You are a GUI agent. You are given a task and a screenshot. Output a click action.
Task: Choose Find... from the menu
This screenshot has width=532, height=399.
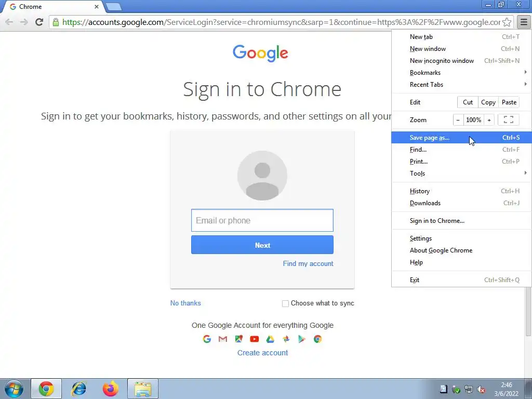click(461, 150)
